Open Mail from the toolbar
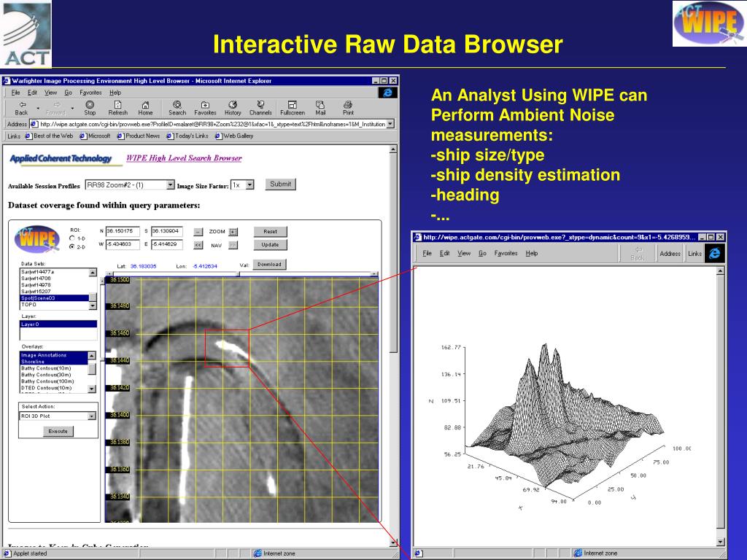 point(320,108)
